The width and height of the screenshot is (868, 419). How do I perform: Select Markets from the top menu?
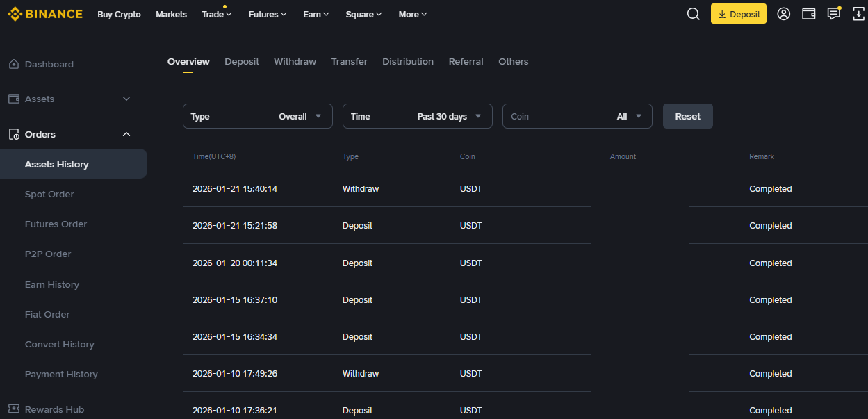coord(171,14)
